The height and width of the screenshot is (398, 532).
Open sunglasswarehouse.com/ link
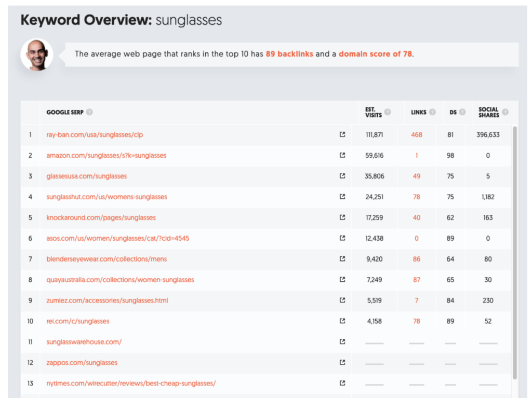click(84, 342)
